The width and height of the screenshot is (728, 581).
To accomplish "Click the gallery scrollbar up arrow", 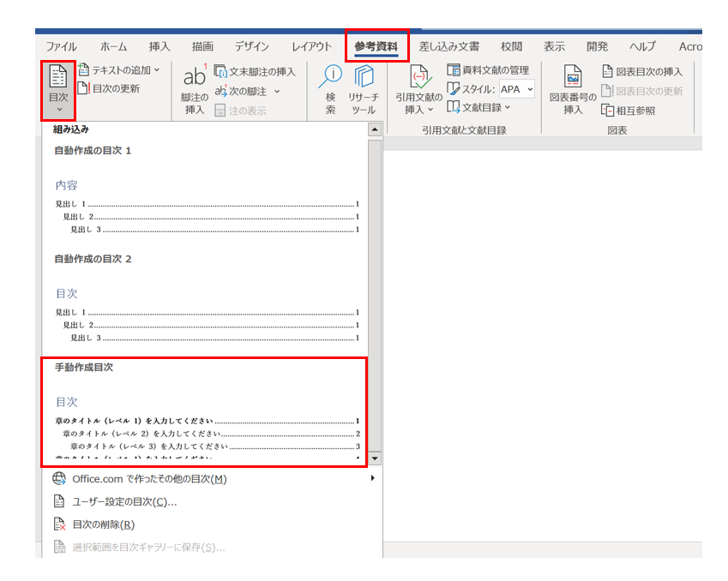I will (x=375, y=130).
